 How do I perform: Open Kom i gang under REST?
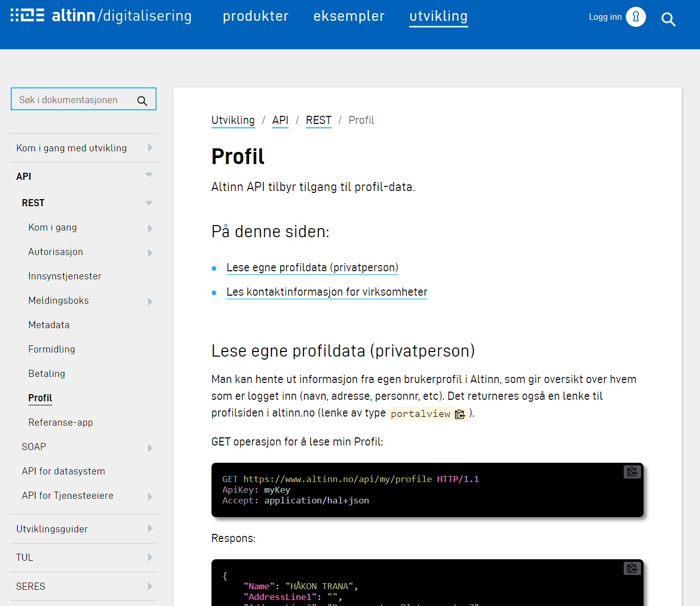click(53, 227)
